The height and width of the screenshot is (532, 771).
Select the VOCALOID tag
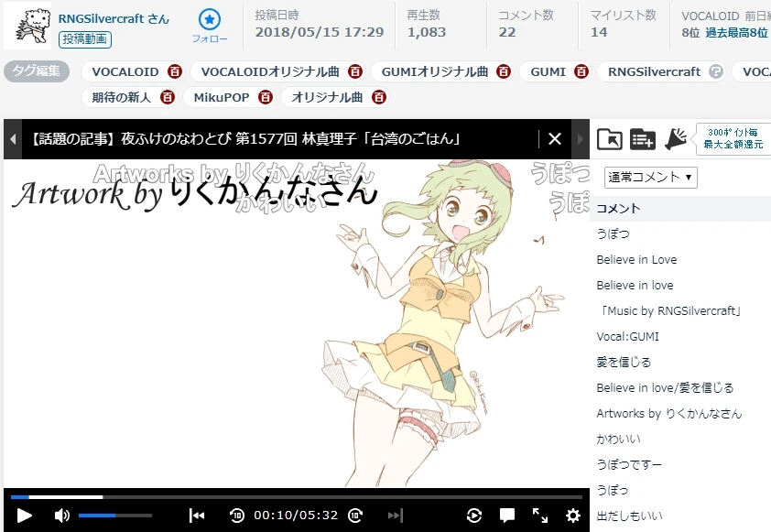[125, 71]
